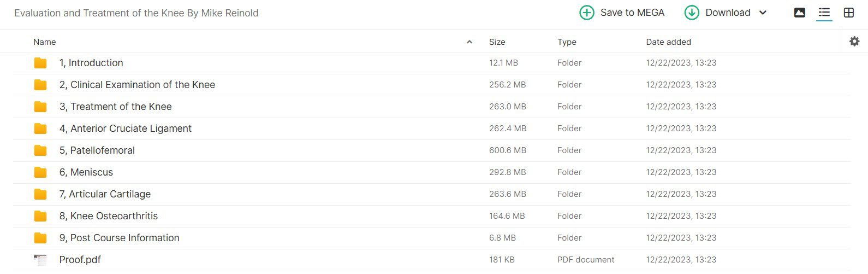Toggle Name column sort arrow
This screenshot has width=868, height=274.
tap(469, 42)
